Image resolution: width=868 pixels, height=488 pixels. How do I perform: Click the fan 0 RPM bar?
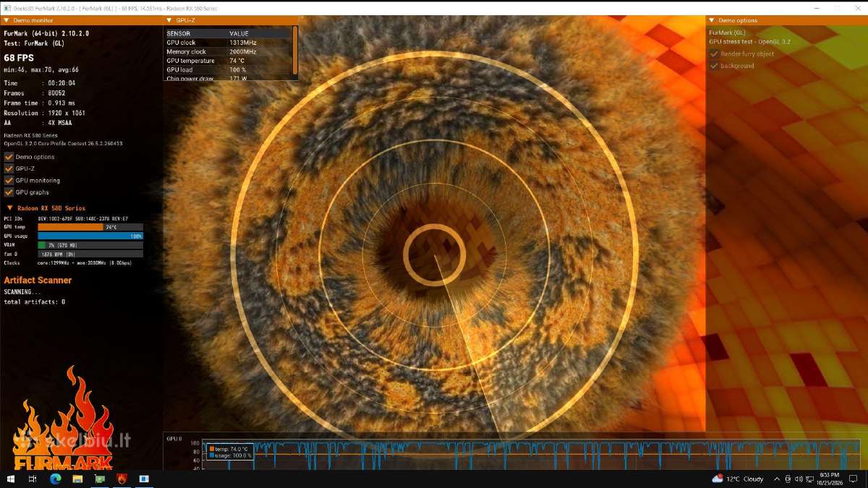[x=90, y=254]
